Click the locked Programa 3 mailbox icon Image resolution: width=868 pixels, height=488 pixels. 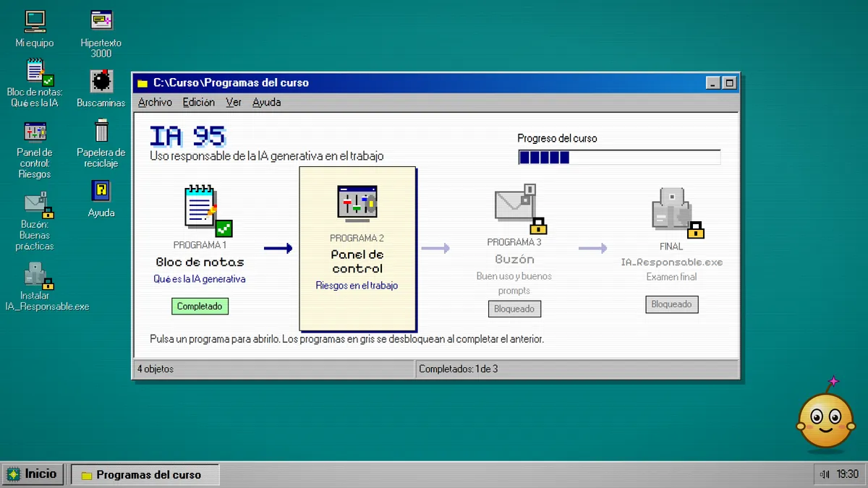pyautogui.click(x=520, y=208)
